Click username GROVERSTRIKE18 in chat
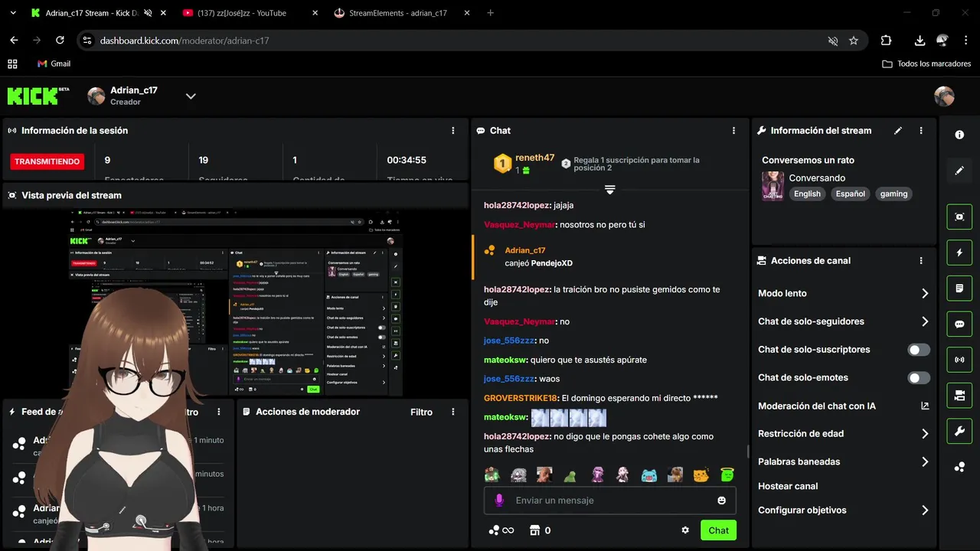This screenshot has width=980, height=551. 521,399
